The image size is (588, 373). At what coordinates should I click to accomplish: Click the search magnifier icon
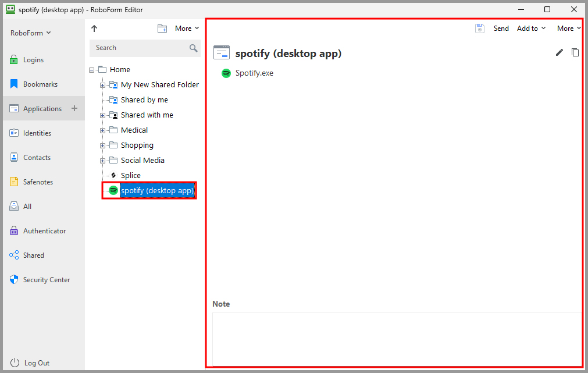pos(193,48)
